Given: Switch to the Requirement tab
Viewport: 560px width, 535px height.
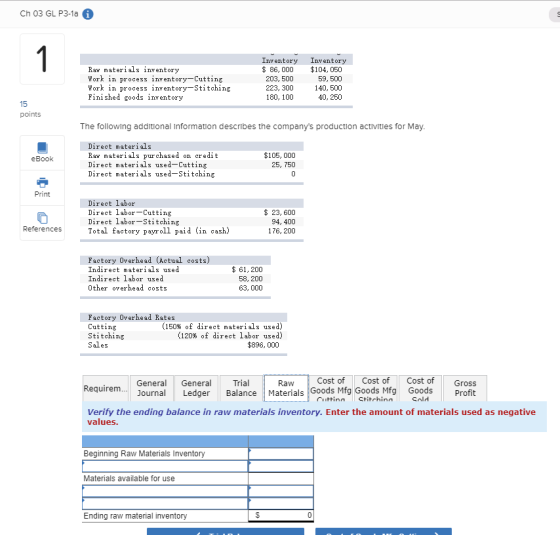Looking at the screenshot, I should [x=105, y=388].
